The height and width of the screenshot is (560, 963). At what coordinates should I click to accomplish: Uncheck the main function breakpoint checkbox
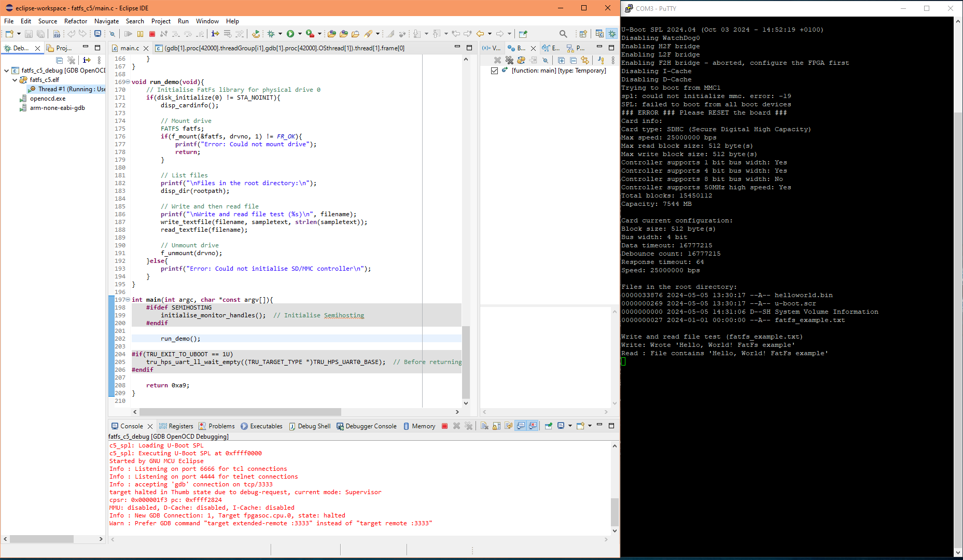pyautogui.click(x=495, y=71)
